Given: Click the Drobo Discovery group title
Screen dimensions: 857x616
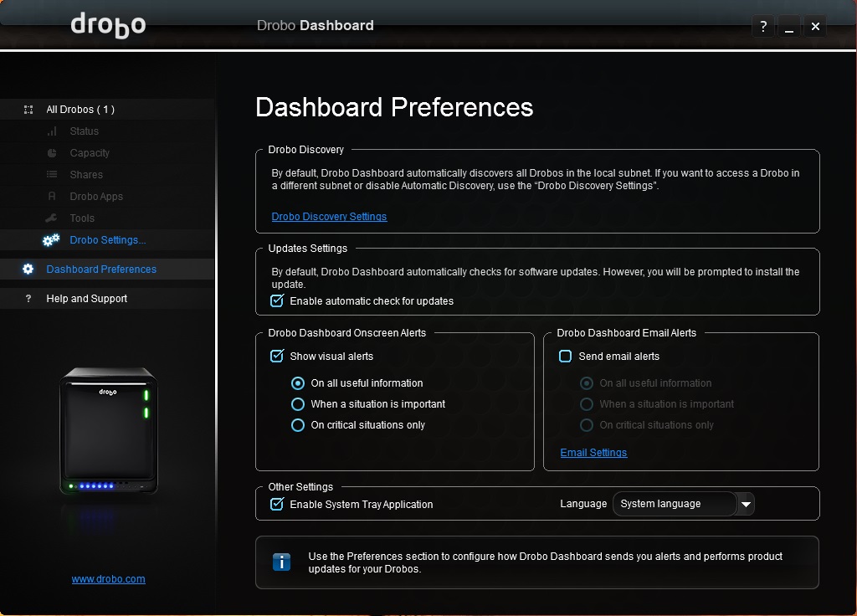Looking at the screenshot, I should (306, 149).
